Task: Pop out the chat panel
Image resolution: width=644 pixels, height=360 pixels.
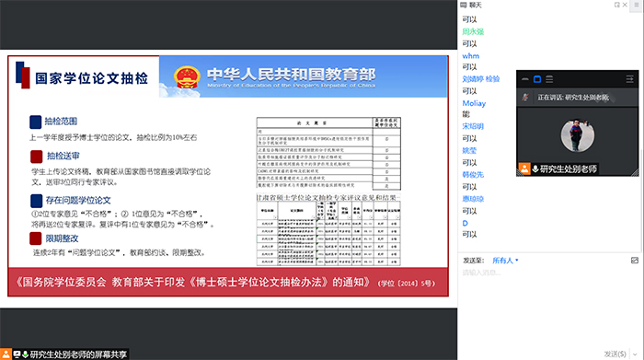Action: point(617,5)
